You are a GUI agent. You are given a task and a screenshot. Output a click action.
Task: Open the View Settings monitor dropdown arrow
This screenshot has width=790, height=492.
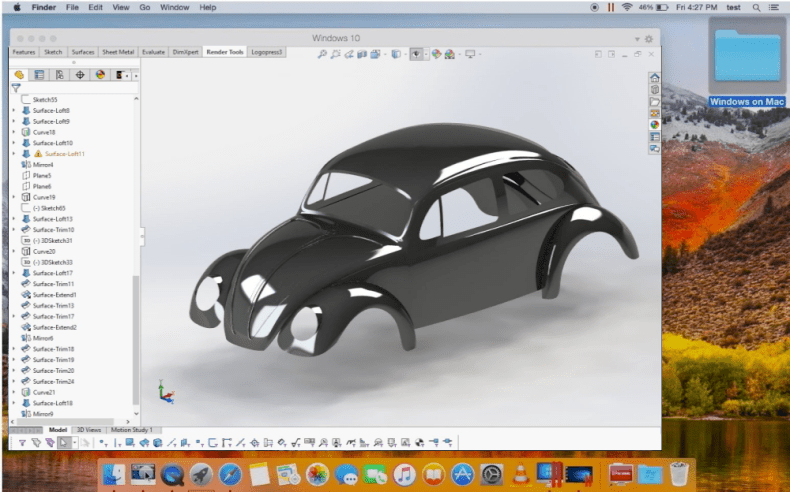point(482,53)
